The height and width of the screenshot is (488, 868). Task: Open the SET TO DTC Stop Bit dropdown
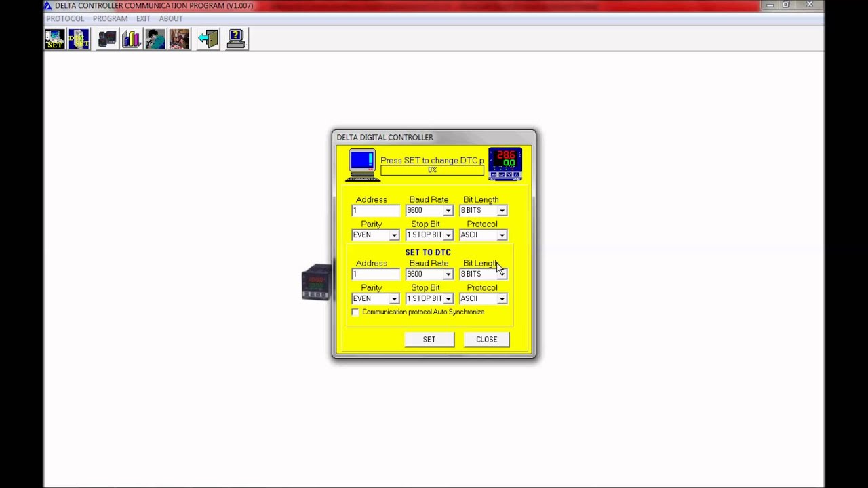[448, 299]
